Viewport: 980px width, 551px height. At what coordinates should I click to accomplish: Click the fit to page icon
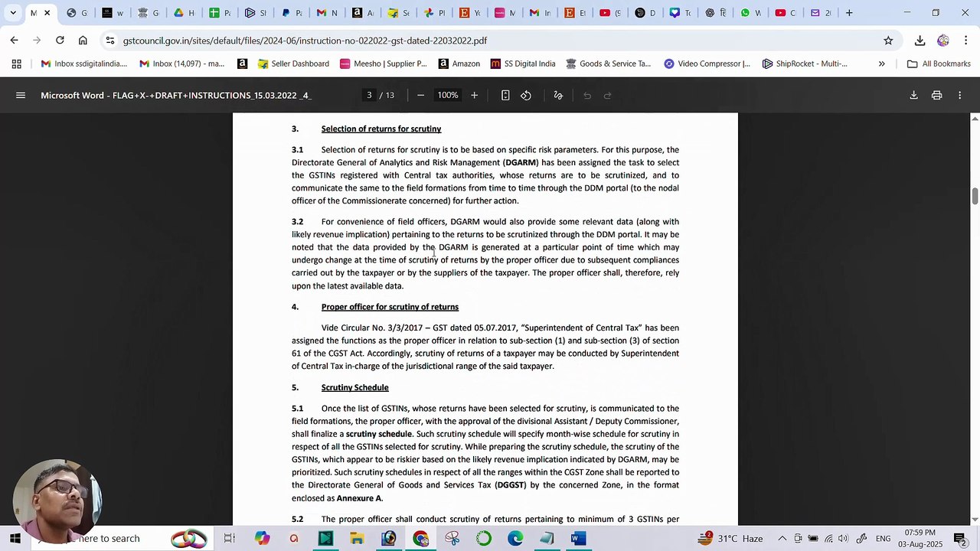505,96
